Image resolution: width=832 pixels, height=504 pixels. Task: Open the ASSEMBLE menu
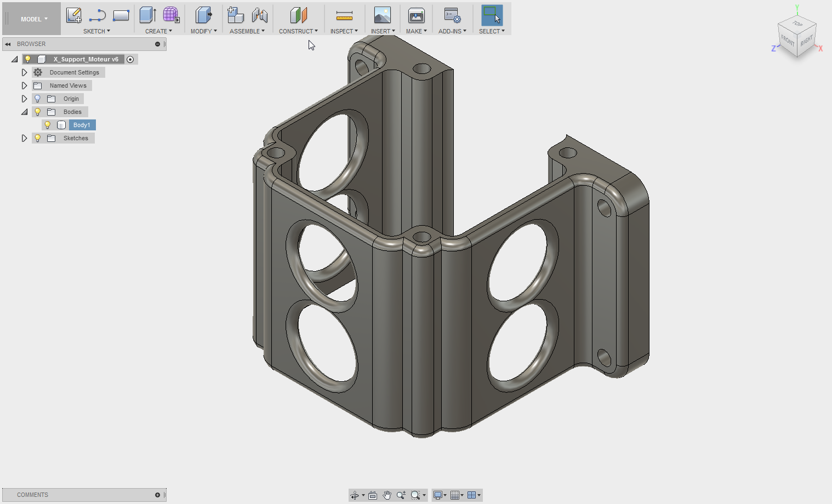pos(247,31)
